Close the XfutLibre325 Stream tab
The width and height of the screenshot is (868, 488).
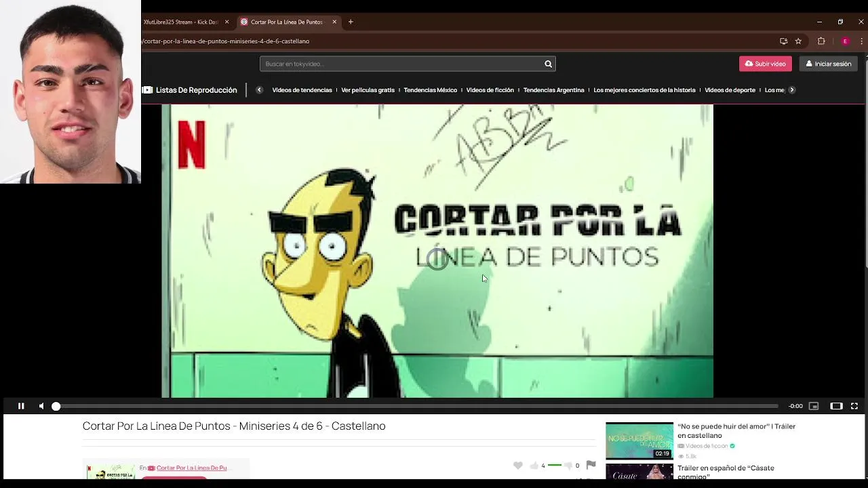(x=226, y=22)
